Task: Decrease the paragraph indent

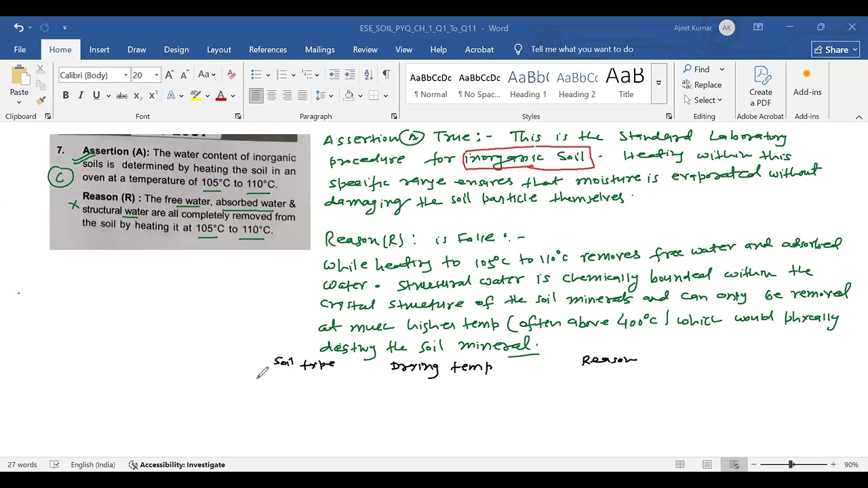Action: (334, 75)
